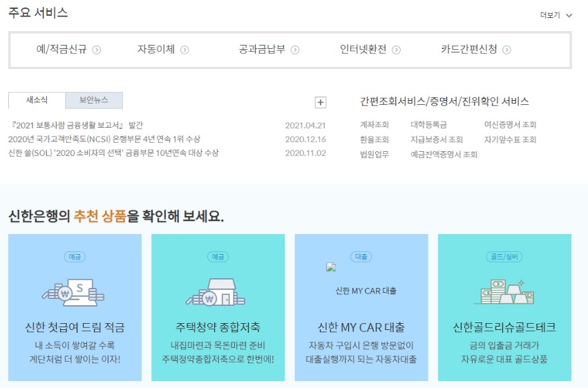588x388 pixels.
Task: Click 신한은행의 추천 상품 headline
Action: point(116,216)
